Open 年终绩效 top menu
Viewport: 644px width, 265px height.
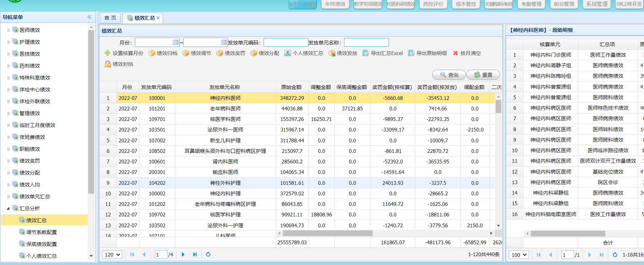[x=335, y=4]
